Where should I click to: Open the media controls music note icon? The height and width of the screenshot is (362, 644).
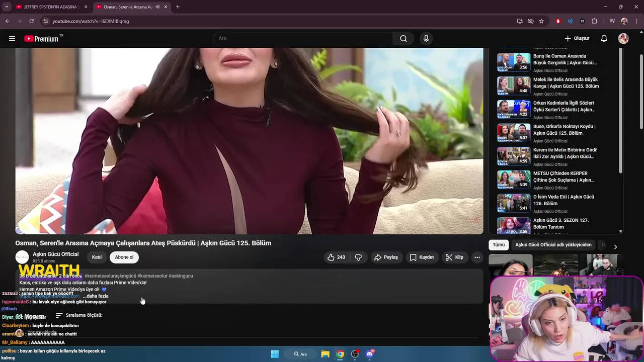(x=612, y=21)
